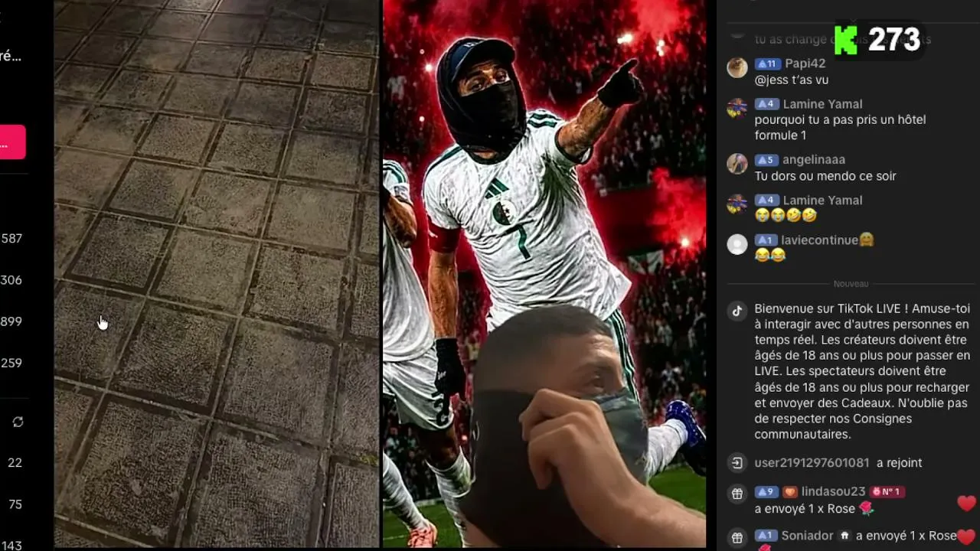The width and height of the screenshot is (980, 551).
Task: Click avatar beside the hôtel formule 1 comment
Action: [737, 108]
